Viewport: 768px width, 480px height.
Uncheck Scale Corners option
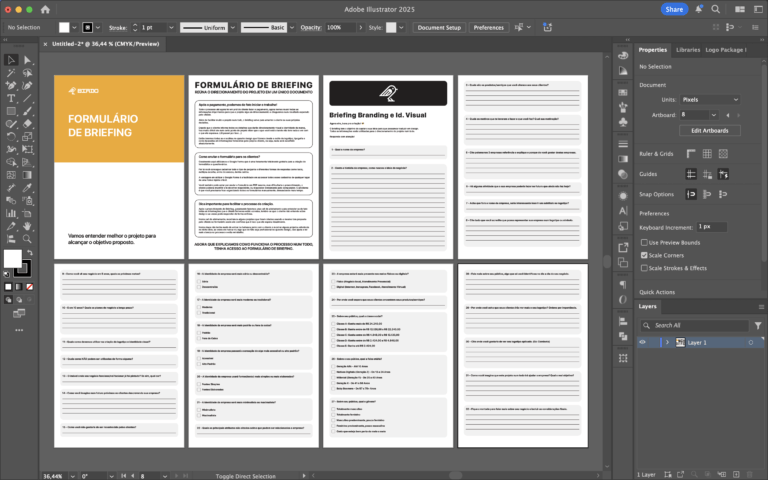(x=643, y=255)
